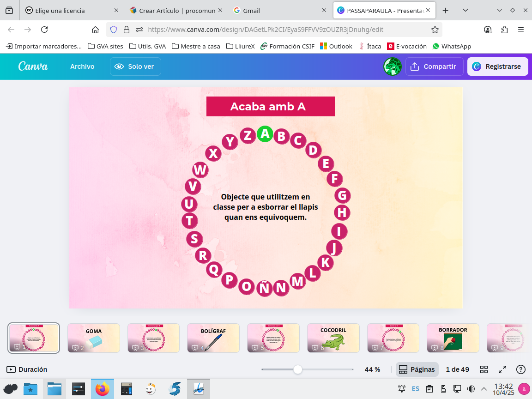The height and width of the screenshot is (399, 532).
Task: Enter fullscreen presentation mode
Action: 502,369
